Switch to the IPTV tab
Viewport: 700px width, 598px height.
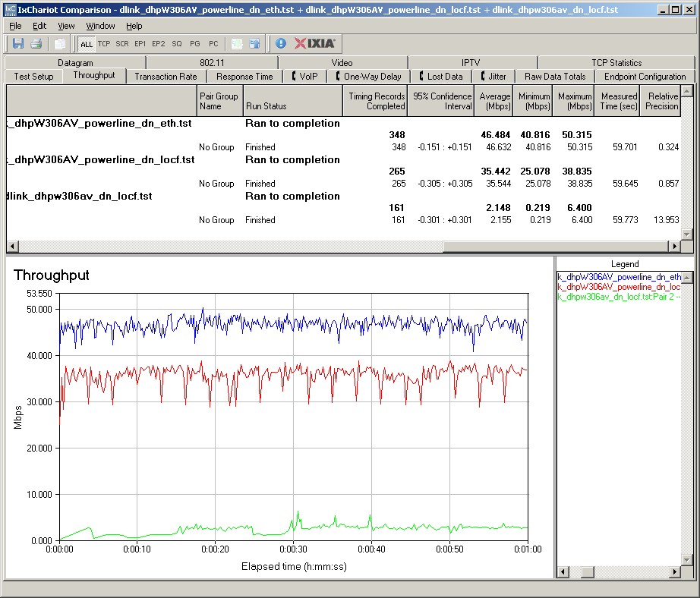[471, 62]
